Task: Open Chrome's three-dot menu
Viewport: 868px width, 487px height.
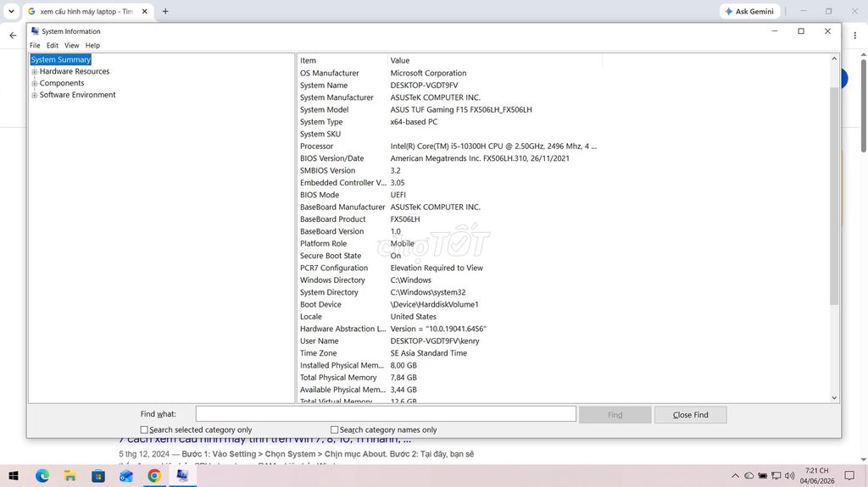Action: coord(854,36)
